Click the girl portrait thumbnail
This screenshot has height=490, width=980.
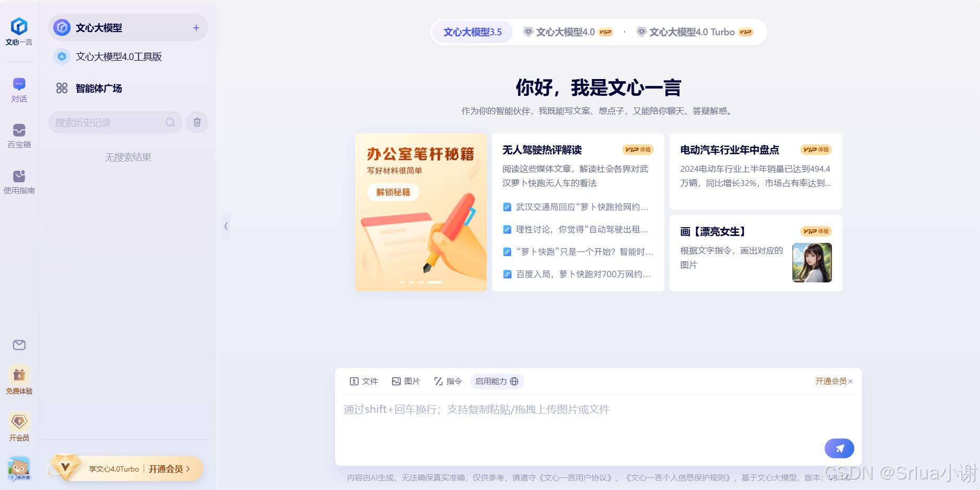click(x=812, y=262)
